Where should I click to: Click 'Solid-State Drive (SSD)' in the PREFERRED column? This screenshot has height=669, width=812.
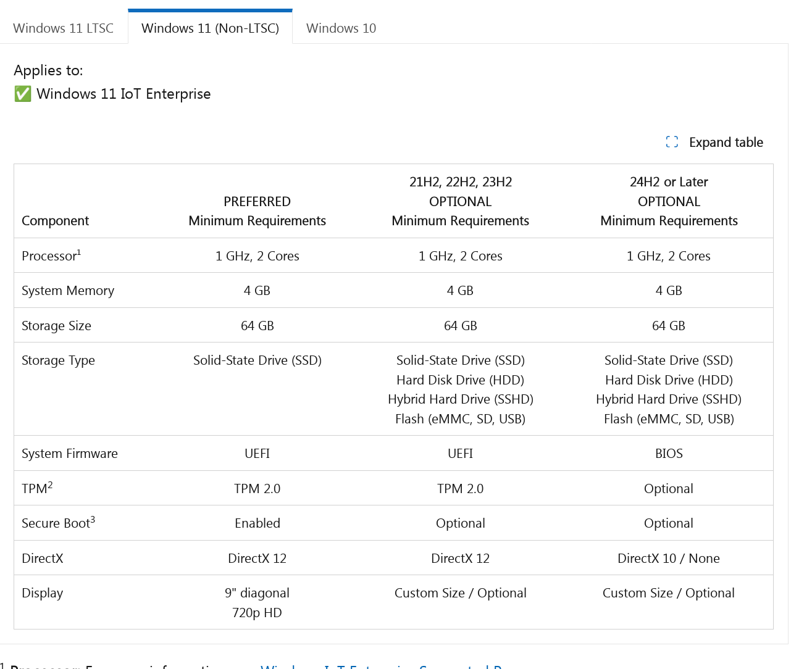[257, 360]
